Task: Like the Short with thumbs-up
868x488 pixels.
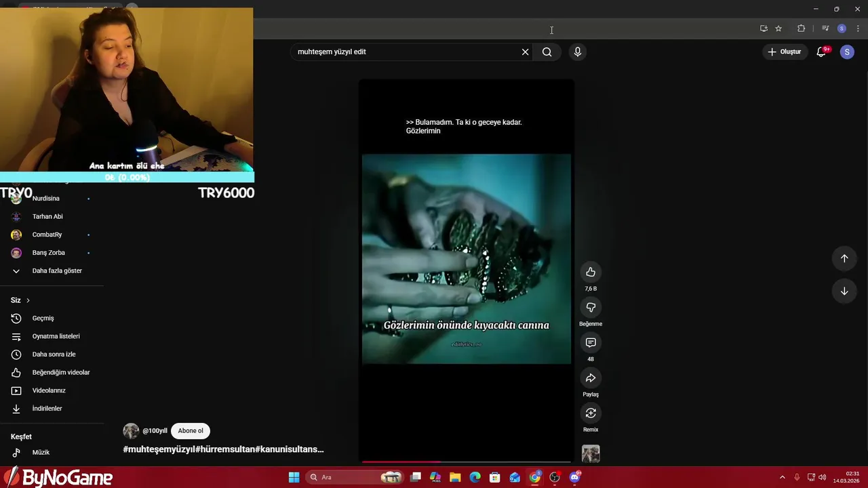Action: pos(591,272)
